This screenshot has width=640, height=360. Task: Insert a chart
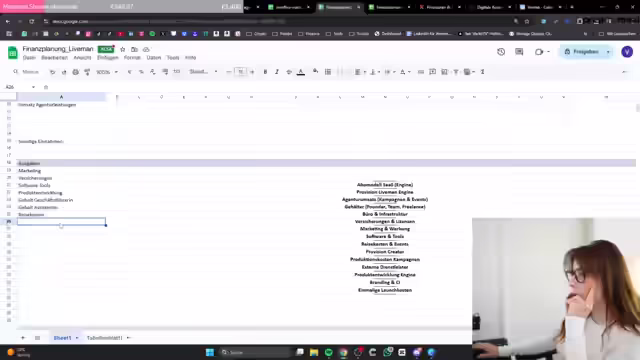pyautogui.click(x=444, y=72)
